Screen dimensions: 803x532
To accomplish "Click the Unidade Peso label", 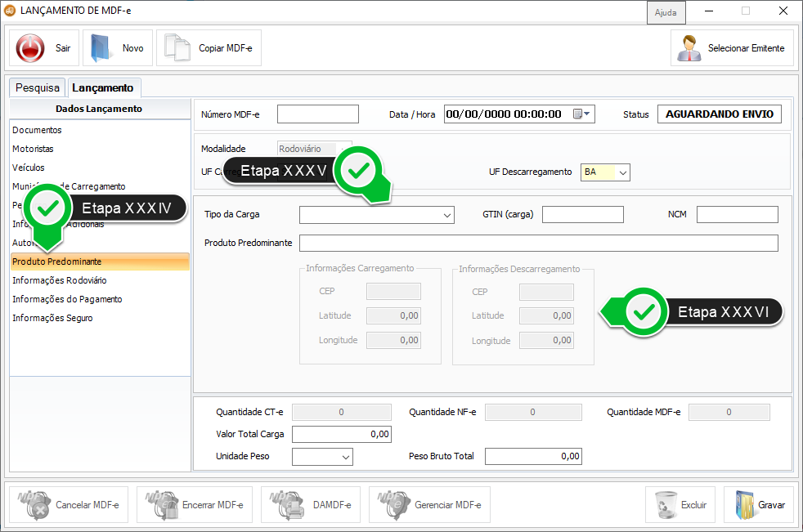I will click(x=243, y=456).
